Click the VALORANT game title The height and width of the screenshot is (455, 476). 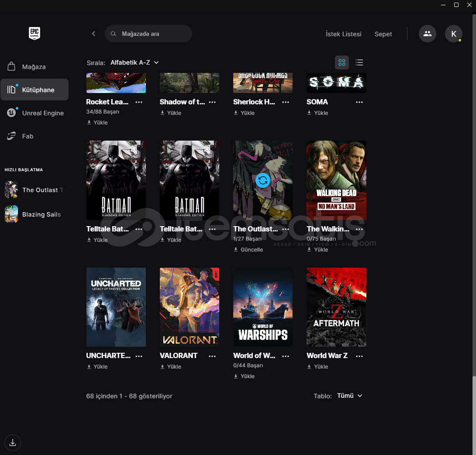pyautogui.click(x=179, y=356)
